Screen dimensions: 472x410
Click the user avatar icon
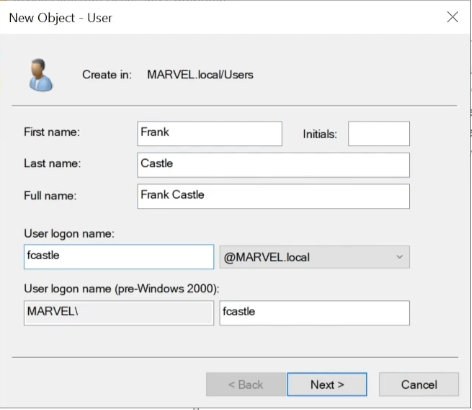(x=41, y=75)
